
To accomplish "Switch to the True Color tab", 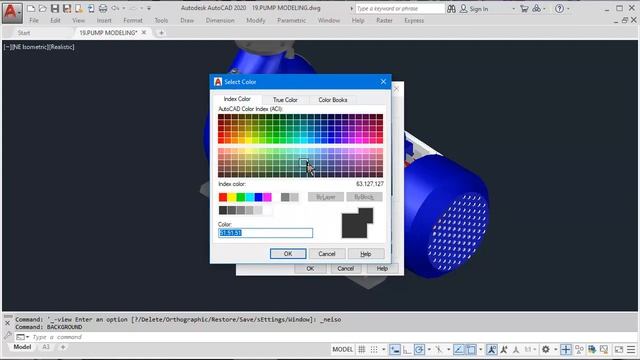I will coord(285,100).
